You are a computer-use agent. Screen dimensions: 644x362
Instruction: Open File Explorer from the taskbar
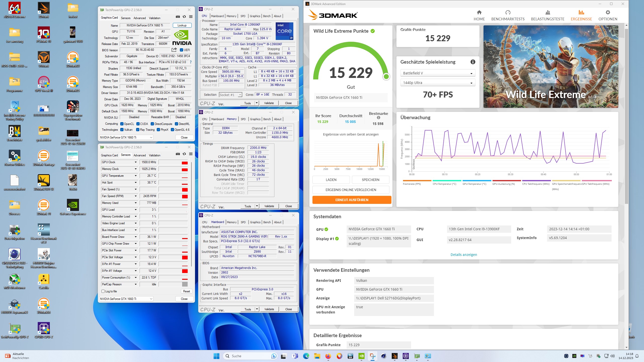[317, 356]
